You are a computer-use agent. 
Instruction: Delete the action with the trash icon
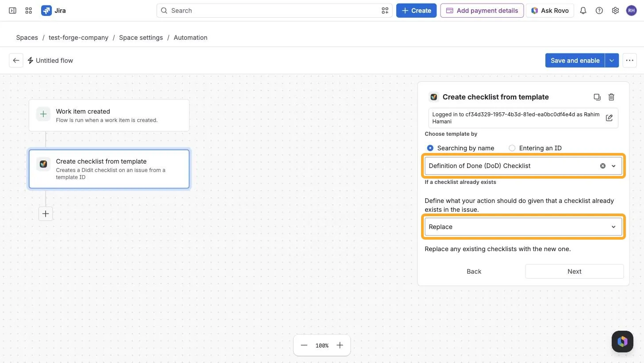click(x=611, y=97)
